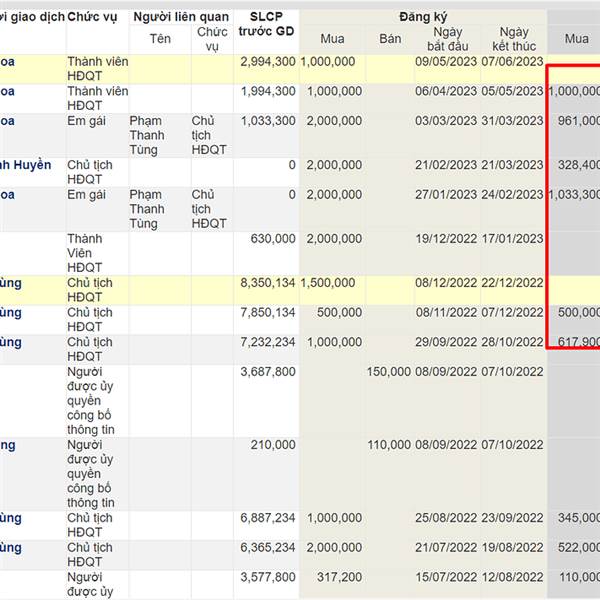Select start date 25/08/2022

click(x=446, y=518)
